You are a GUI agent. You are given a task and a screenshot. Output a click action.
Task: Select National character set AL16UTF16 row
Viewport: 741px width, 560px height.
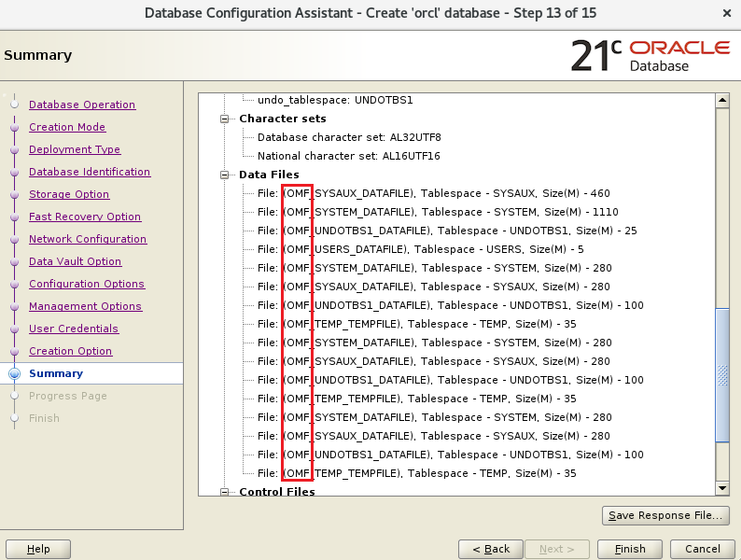click(349, 156)
